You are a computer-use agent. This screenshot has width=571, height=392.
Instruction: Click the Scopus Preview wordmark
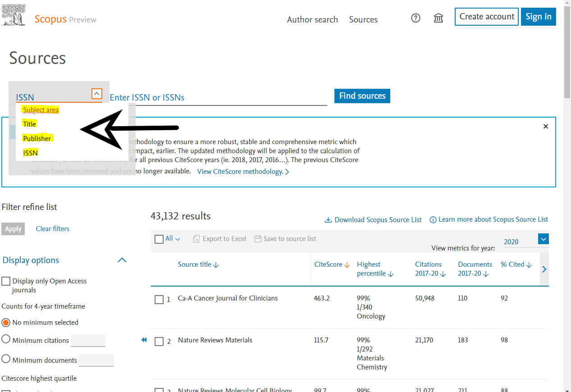coord(66,19)
